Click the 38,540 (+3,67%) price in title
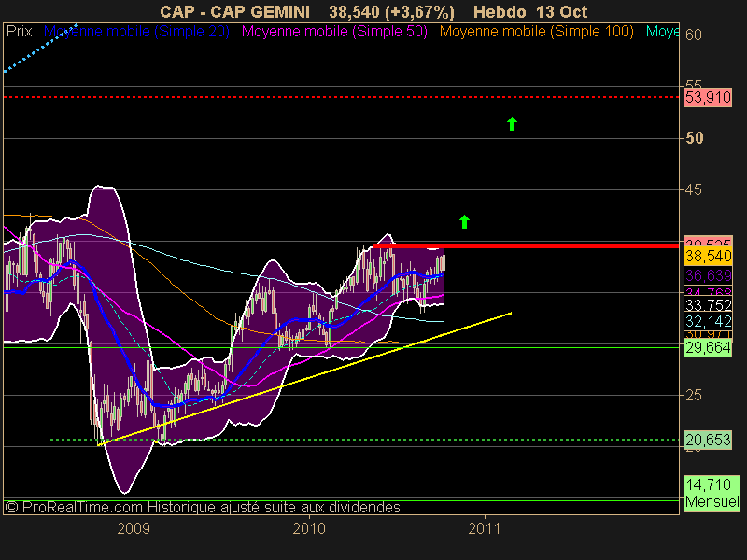747x560 pixels. point(391,11)
